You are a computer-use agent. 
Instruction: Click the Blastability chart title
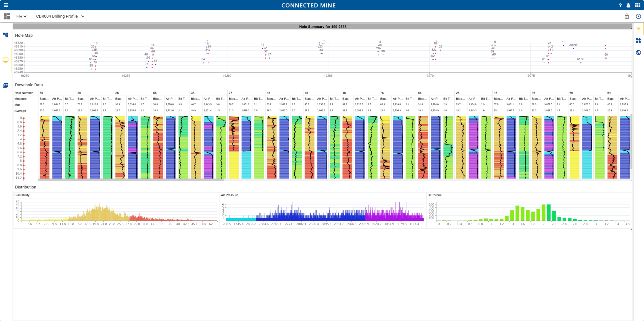point(22,195)
